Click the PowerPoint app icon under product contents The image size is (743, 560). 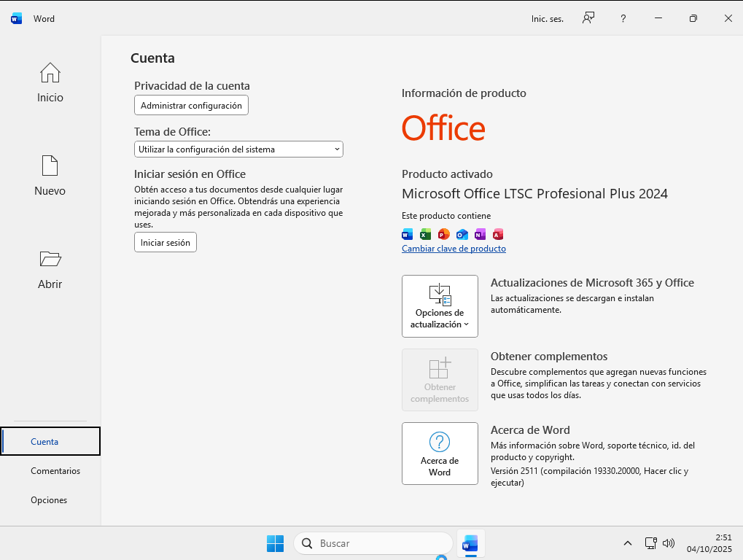443,234
